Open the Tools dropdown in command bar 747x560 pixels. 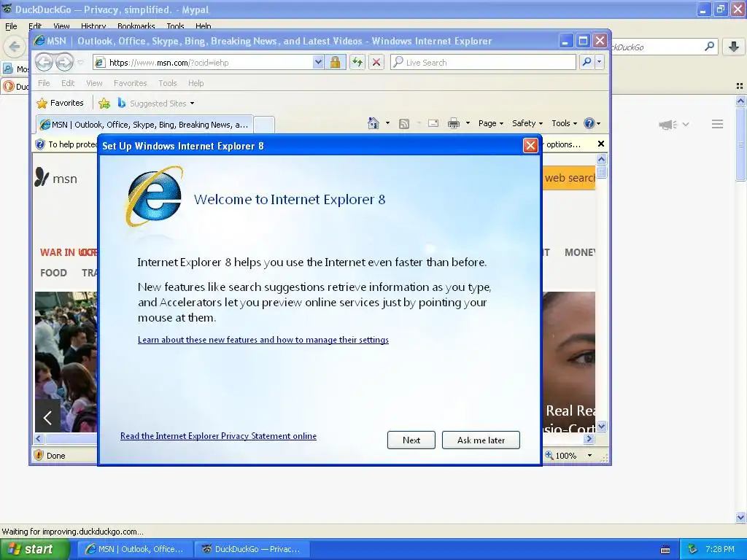pyautogui.click(x=565, y=123)
